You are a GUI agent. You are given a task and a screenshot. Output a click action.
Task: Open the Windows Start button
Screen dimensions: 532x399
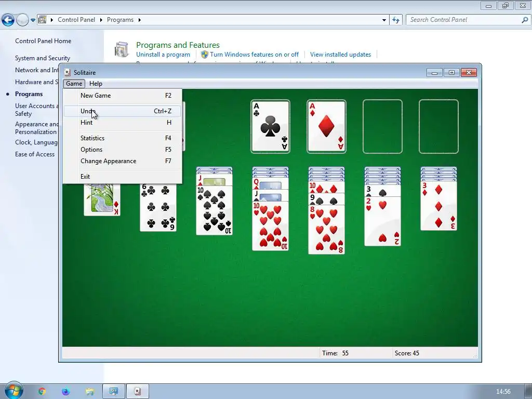[x=14, y=390]
